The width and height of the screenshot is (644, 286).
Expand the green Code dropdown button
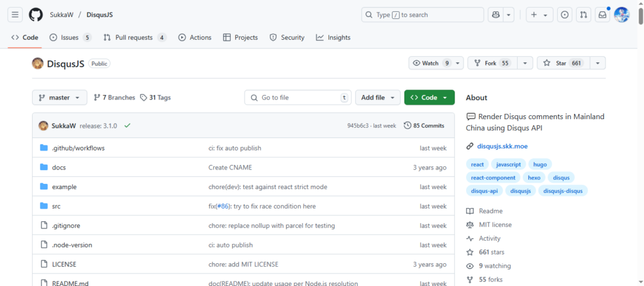point(429,98)
